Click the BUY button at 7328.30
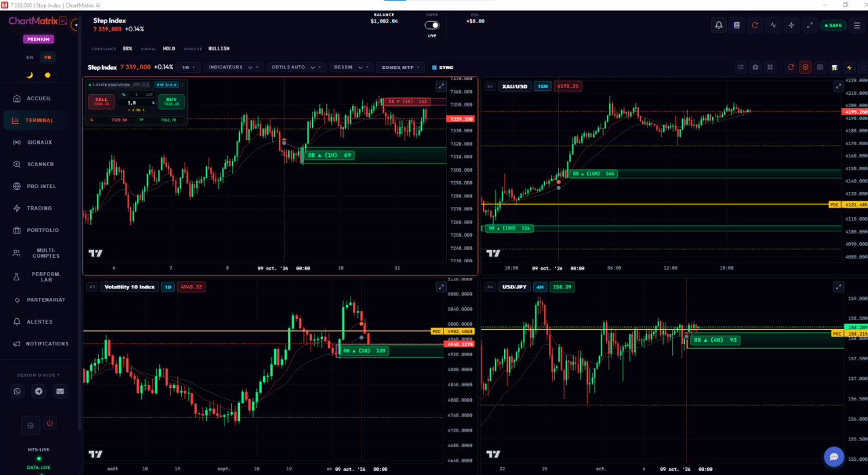Viewport: 868px width, 475px height. 172,102
